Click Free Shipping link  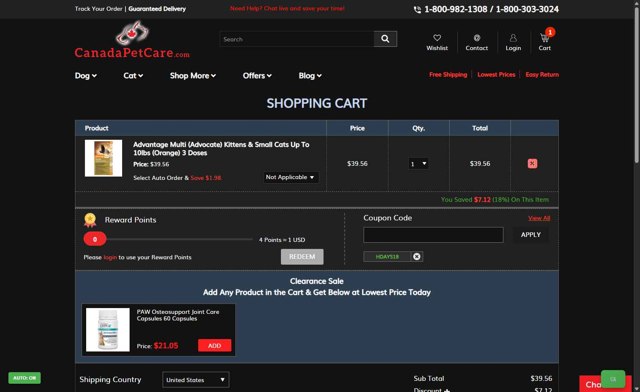448,74
